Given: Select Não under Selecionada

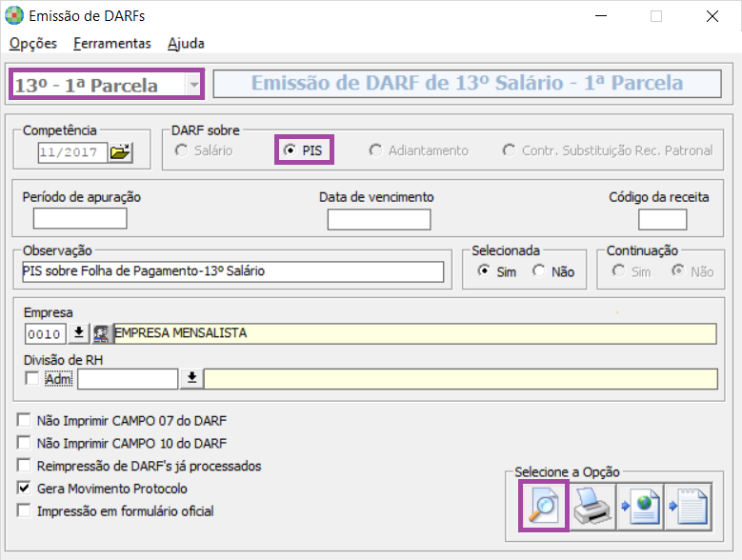Looking at the screenshot, I should click(x=539, y=271).
